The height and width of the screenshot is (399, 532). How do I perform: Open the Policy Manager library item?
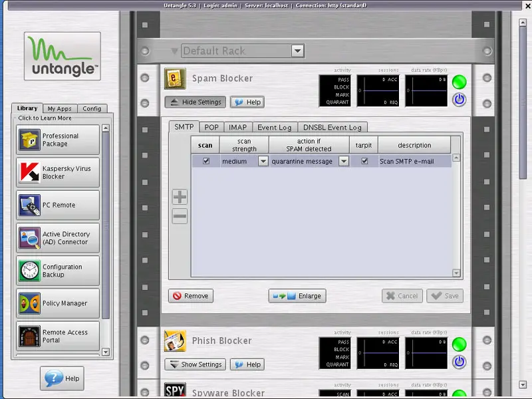(x=58, y=303)
